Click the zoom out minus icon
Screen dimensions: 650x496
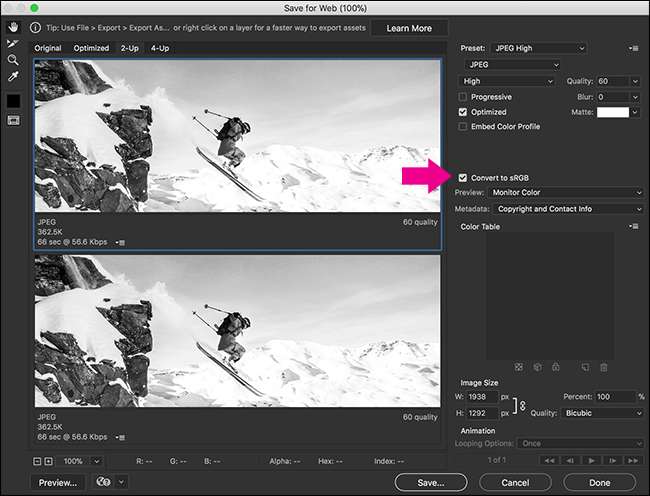[38, 461]
